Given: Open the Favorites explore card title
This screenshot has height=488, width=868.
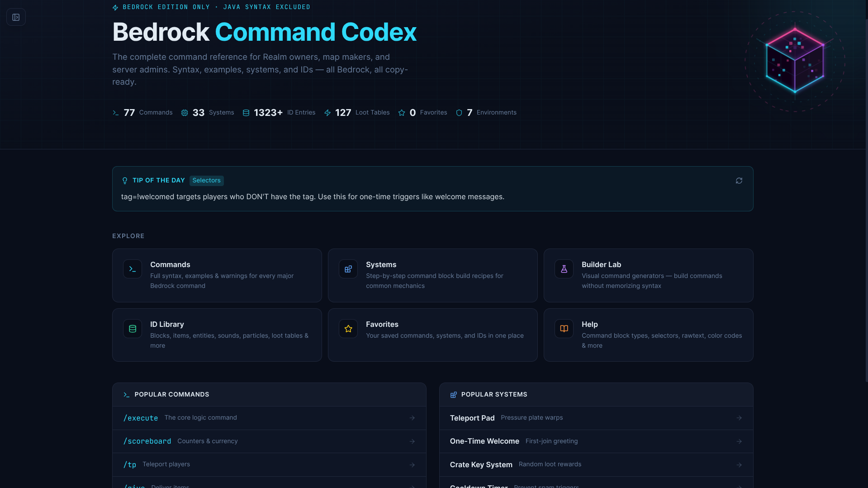Looking at the screenshot, I should click(x=382, y=324).
